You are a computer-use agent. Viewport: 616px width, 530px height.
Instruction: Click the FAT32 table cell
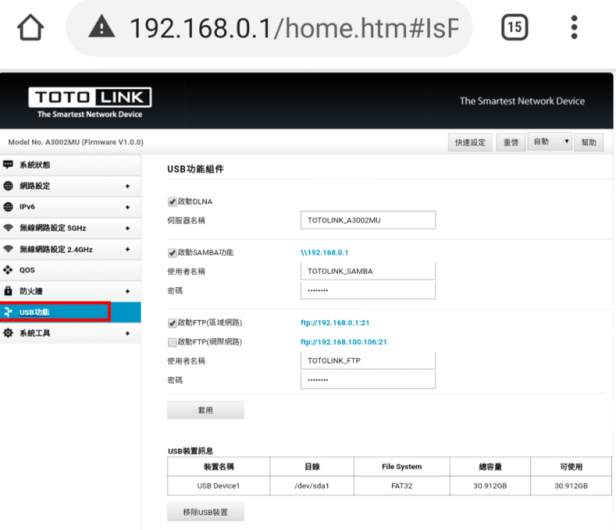point(402,486)
